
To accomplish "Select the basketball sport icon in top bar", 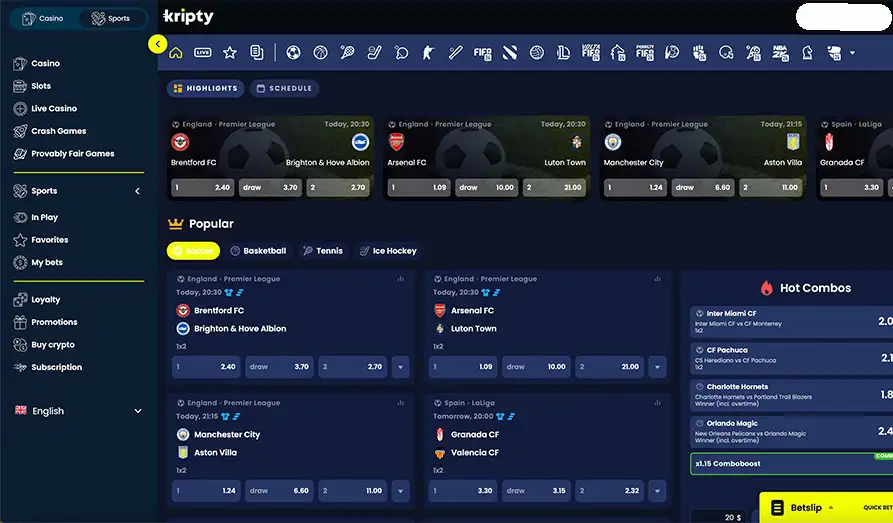I will click(320, 53).
